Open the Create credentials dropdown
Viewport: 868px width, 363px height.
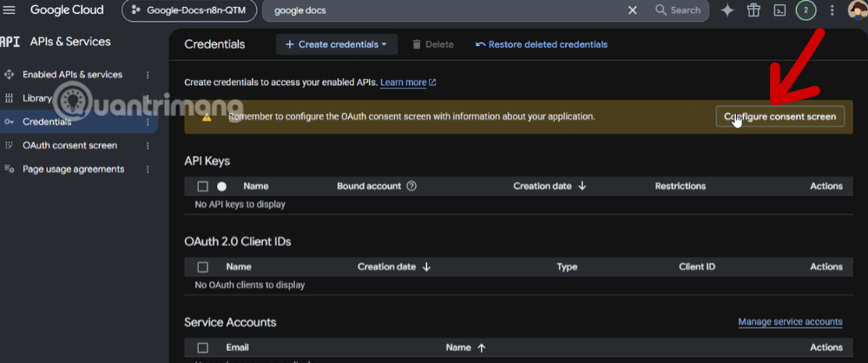[337, 44]
